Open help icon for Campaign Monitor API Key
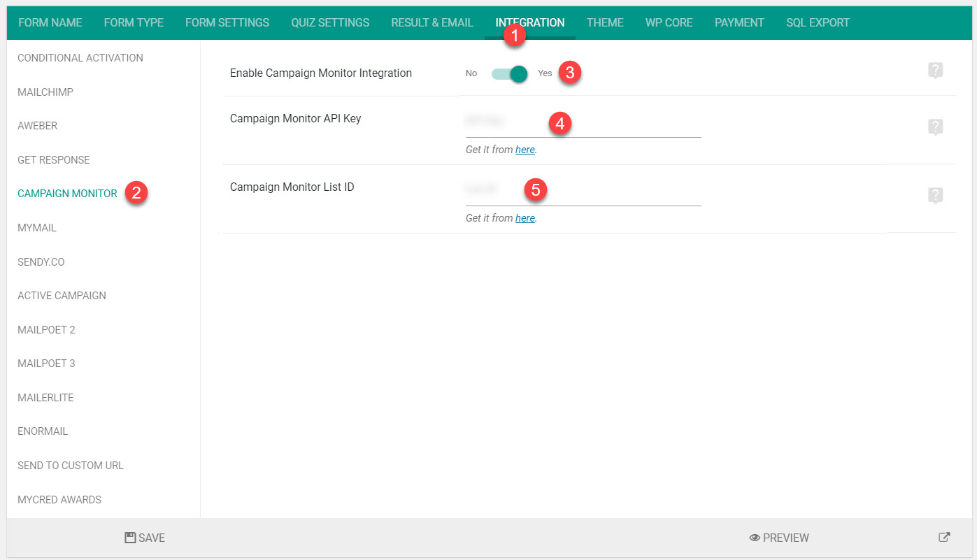The height and width of the screenshot is (560, 977). (935, 127)
